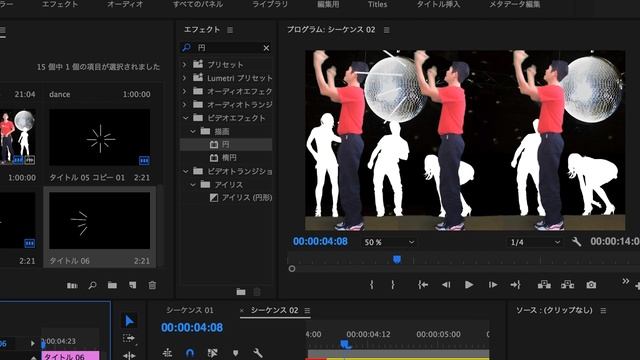640x360 pixels.
Task: Open timeline display settings wrench
Action: coord(258,353)
